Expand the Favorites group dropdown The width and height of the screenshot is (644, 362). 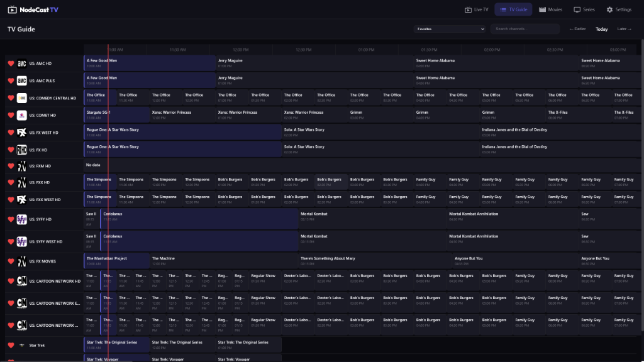click(x=450, y=29)
